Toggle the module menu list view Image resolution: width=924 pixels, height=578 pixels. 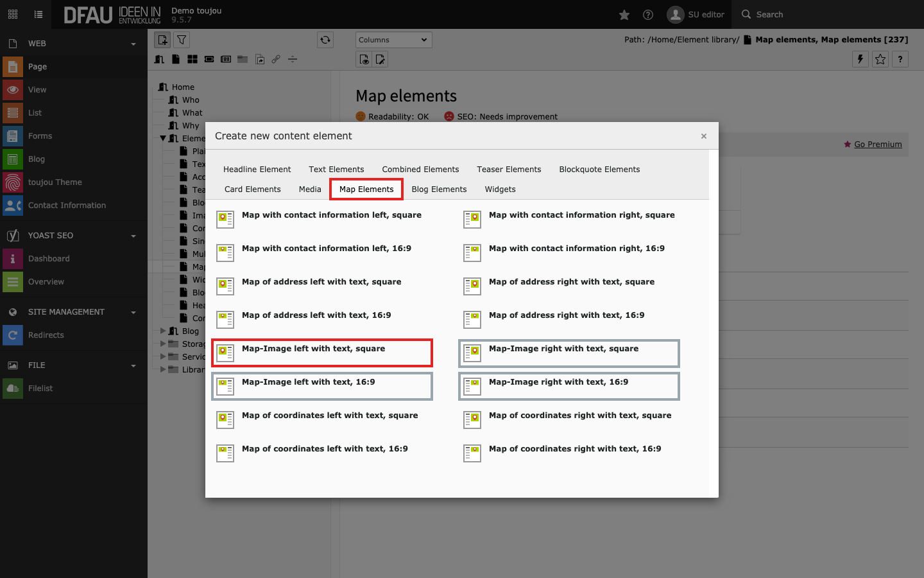(x=38, y=14)
